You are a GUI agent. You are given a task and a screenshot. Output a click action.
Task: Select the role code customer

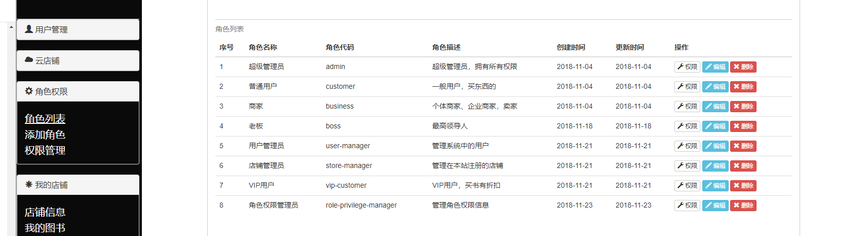(341, 86)
